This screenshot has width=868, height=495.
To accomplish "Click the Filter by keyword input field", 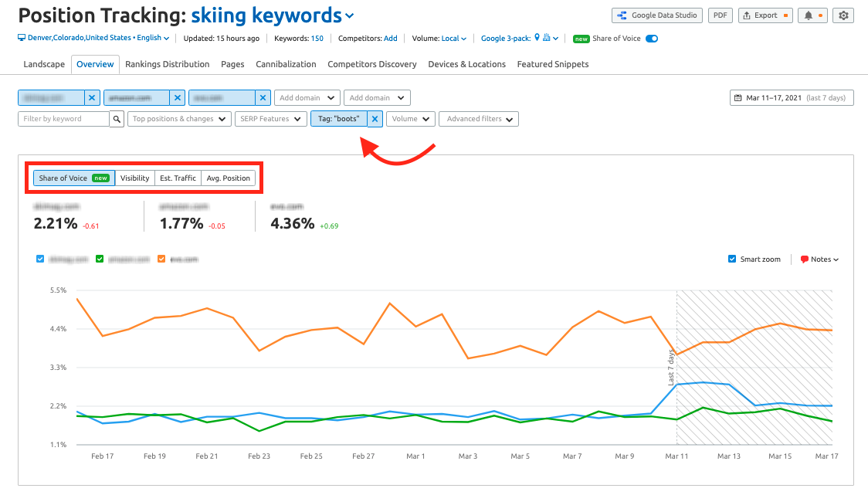I will point(63,119).
